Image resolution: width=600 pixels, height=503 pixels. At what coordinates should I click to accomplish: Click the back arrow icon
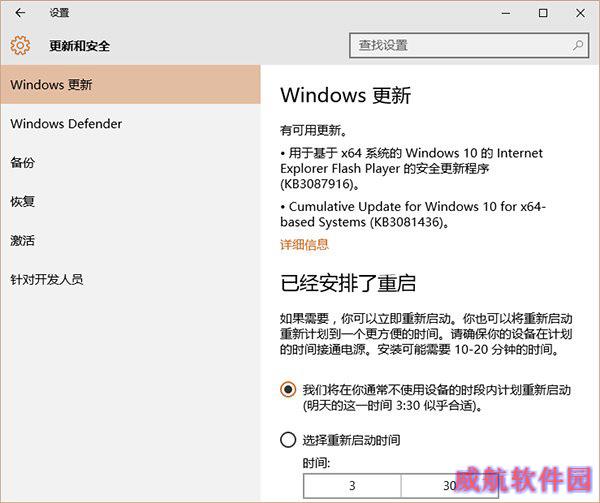coord(20,13)
